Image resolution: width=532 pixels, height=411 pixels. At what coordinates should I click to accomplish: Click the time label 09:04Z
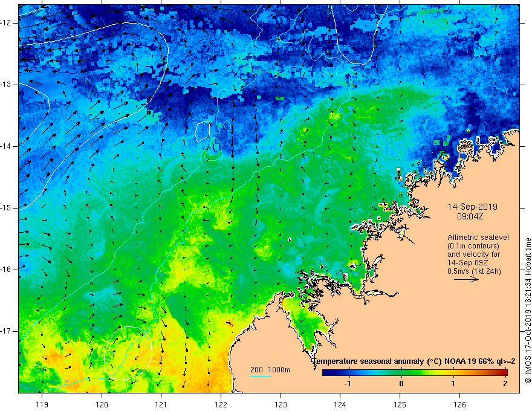470,216
